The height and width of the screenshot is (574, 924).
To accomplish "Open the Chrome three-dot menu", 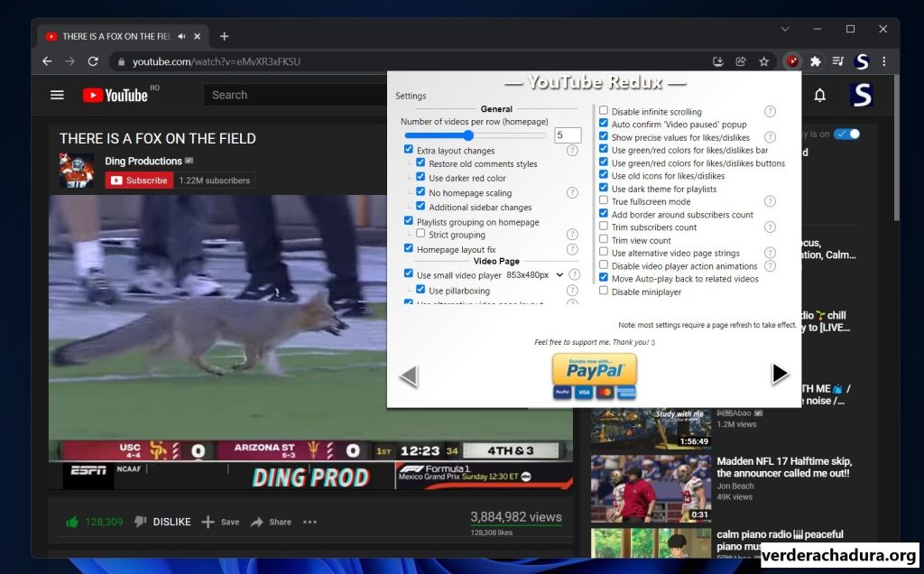I will (x=884, y=61).
